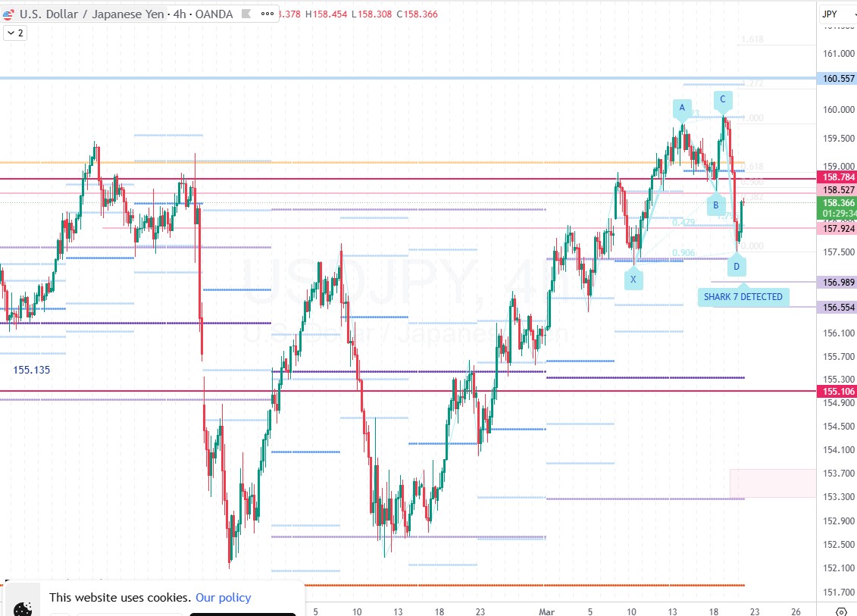Click the SHARK 7 DETECTED label
The height and width of the screenshot is (616, 857).
[x=743, y=296]
